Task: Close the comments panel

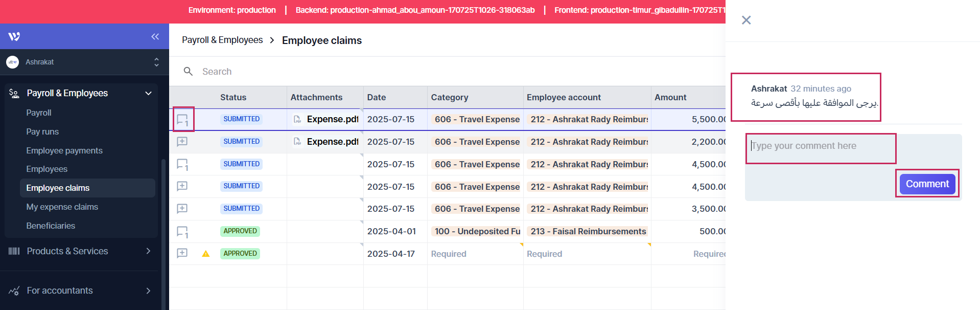Action: point(746,20)
